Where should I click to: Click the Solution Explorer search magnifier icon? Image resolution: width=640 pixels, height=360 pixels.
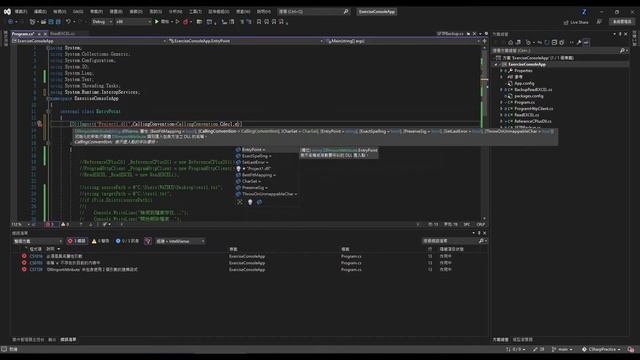tap(622, 51)
